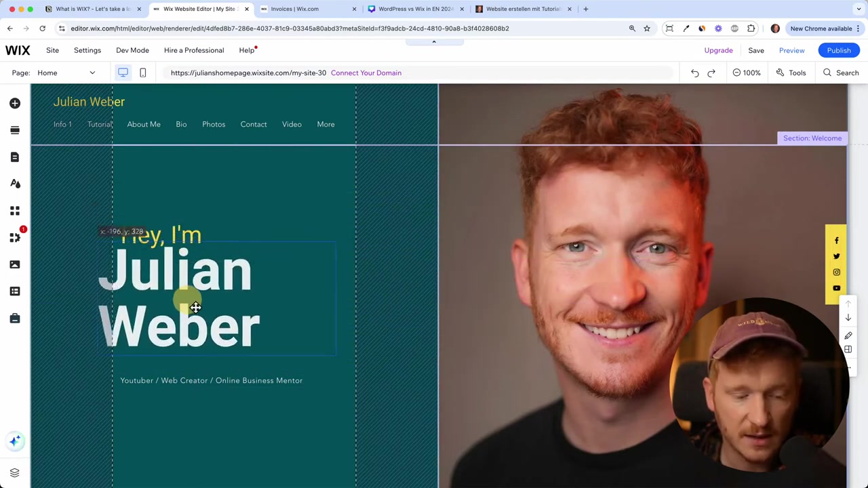Click the WIX logo
The image size is (868, 488).
click(x=18, y=50)
